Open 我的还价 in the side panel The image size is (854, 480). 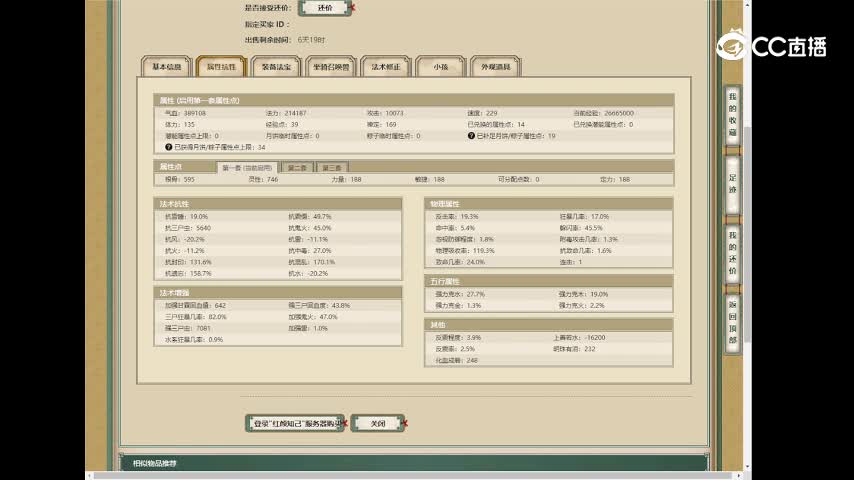coord(732,252)
